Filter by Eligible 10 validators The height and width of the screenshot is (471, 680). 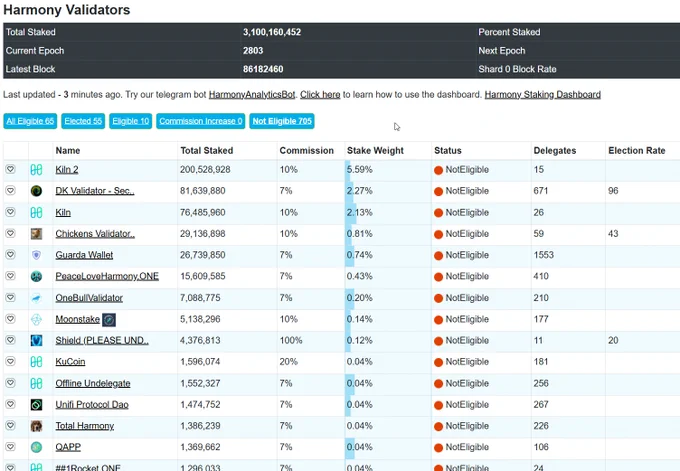tap(131, 121)
